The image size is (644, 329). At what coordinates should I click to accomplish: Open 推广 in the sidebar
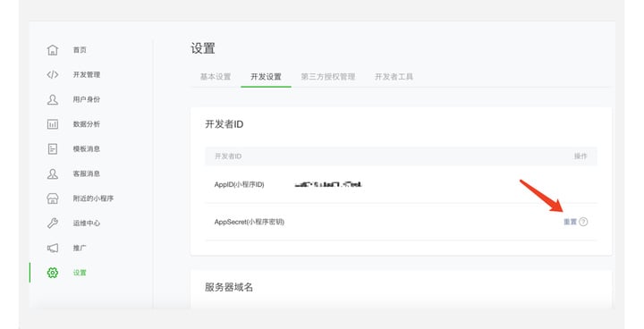[80, 248]
